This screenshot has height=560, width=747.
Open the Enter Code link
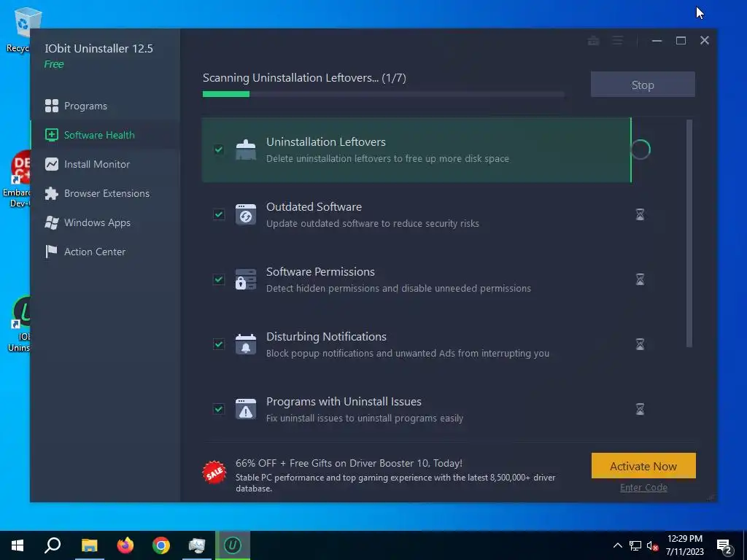[643, 488]
